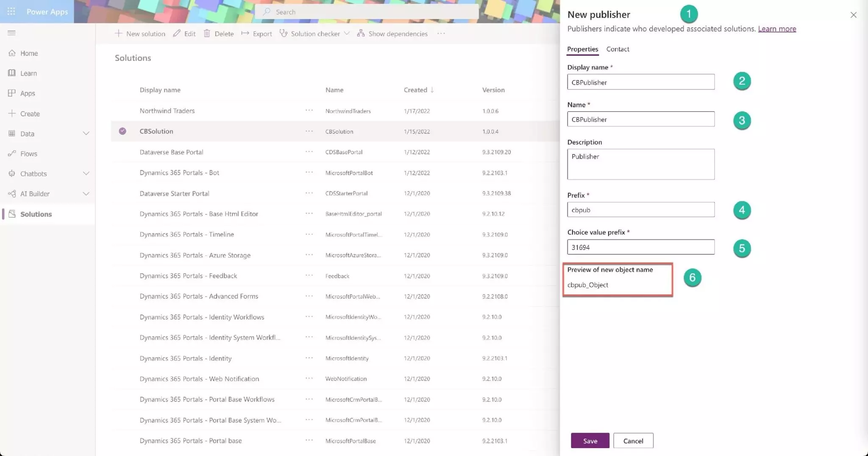The height and width of the screenshot is (456, 868).
Task: Open the Dynamics 365 Portals - Portal base solution
Action: pyautogui.click(x=191, y=441)
